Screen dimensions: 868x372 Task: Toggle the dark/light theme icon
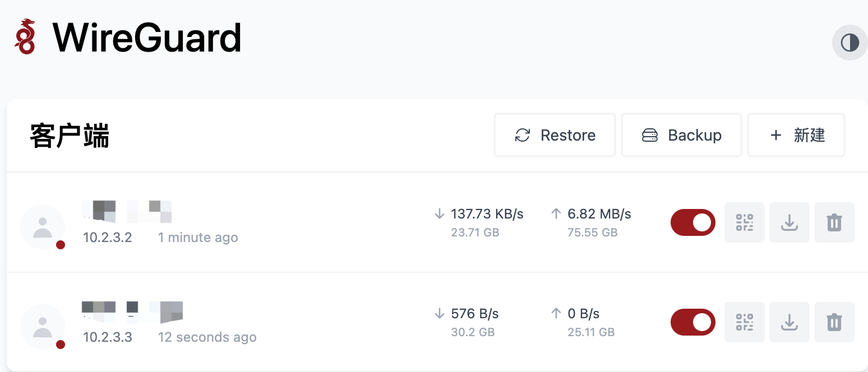(849, 42)
